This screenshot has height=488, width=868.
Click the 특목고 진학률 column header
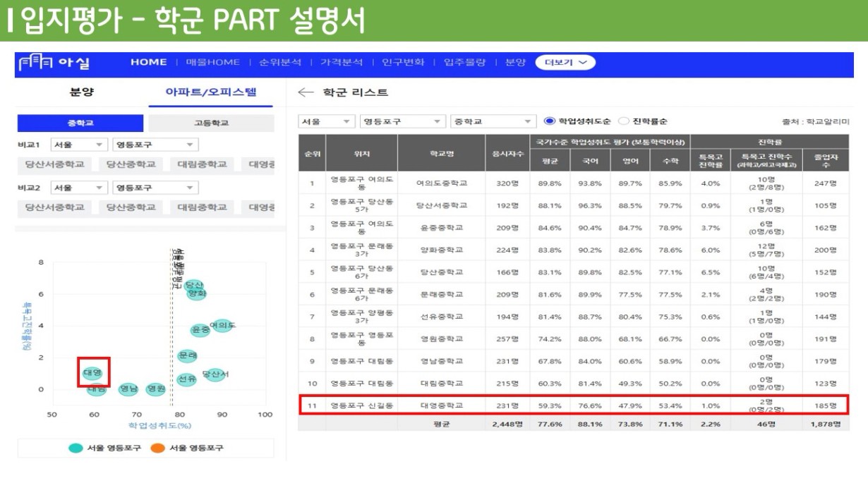[710, 161]
